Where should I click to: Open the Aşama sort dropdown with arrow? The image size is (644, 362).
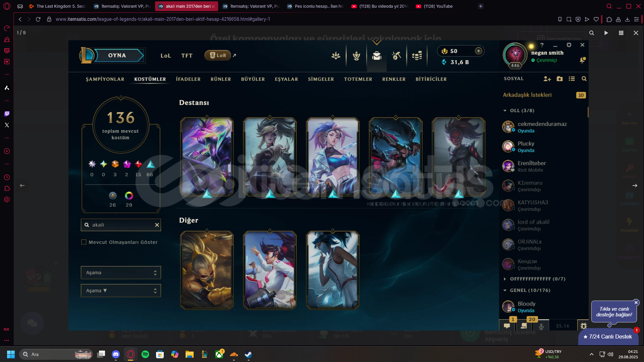[x=121, y=291]
